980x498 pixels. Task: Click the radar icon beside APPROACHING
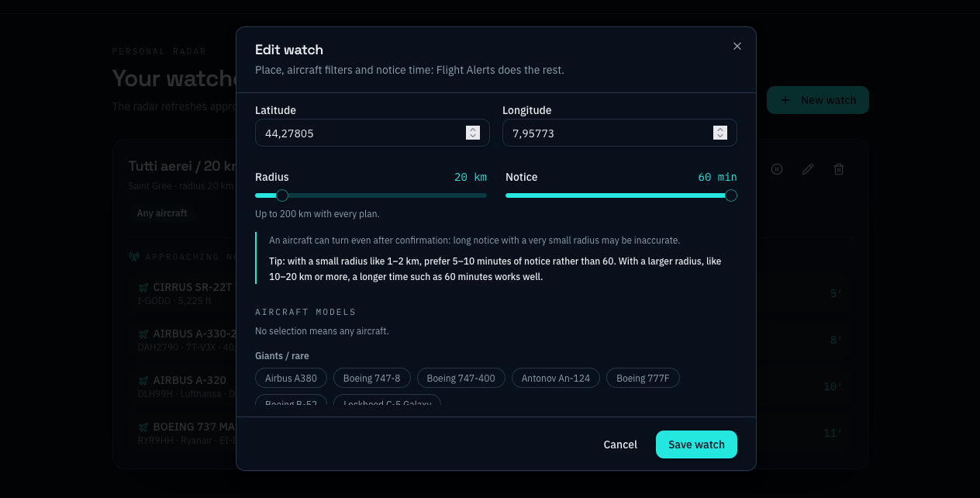(133, 257)
